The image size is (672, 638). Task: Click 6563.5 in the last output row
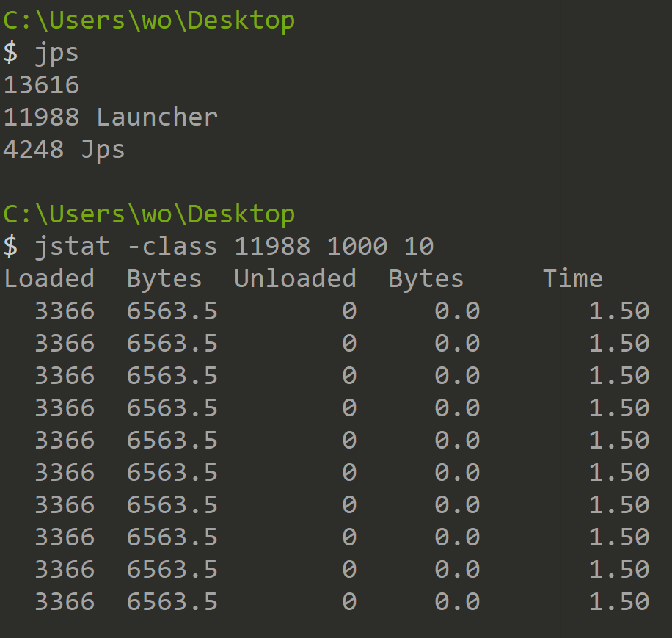(x=172, y=602)
